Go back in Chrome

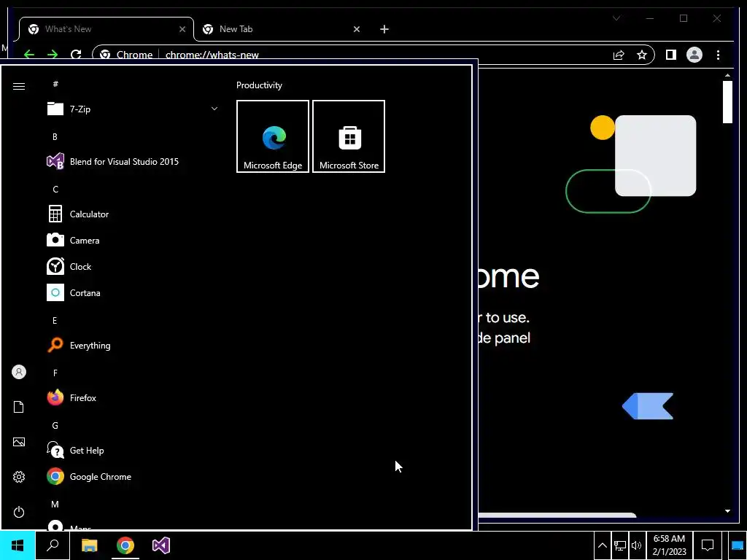29,54
